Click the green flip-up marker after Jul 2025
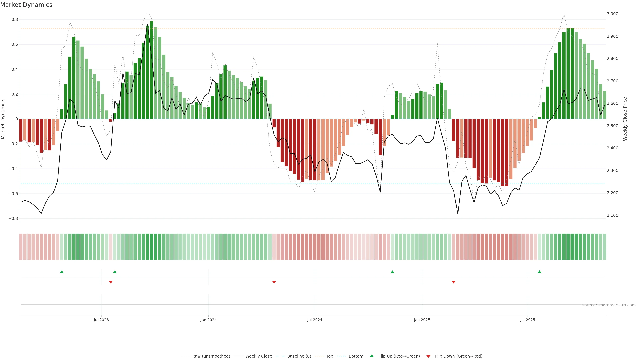 (x=539, y=272)
